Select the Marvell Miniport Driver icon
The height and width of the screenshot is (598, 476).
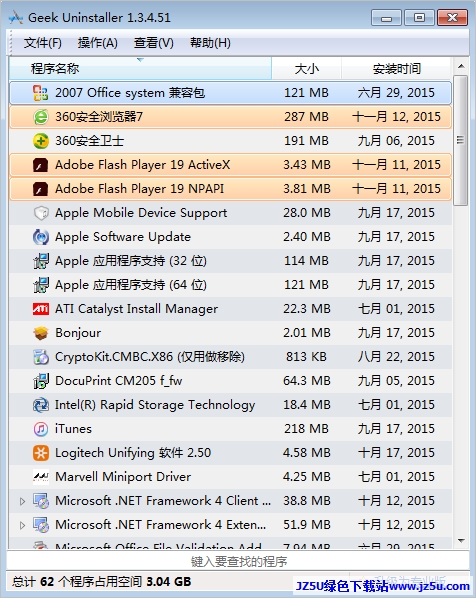click(41, 477)
